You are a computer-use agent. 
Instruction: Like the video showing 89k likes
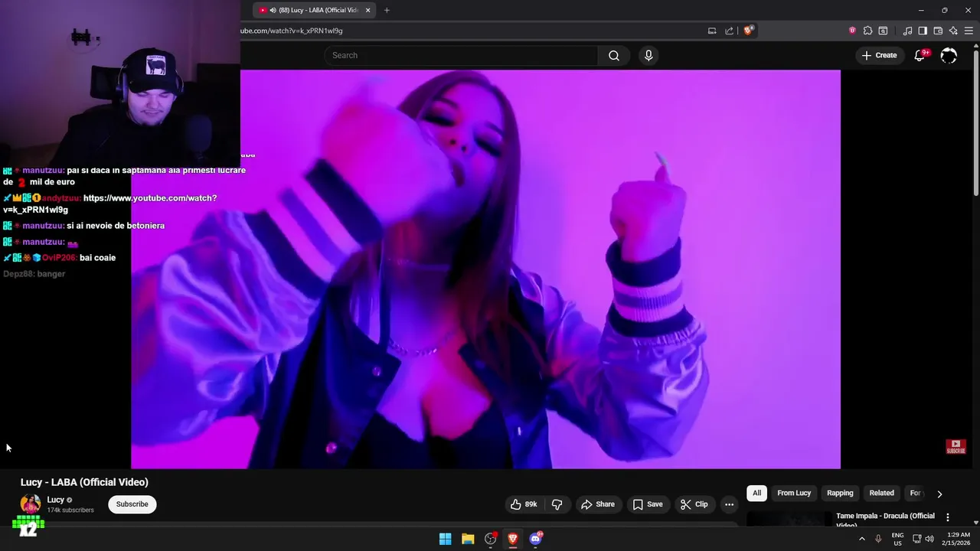(524, 504)
